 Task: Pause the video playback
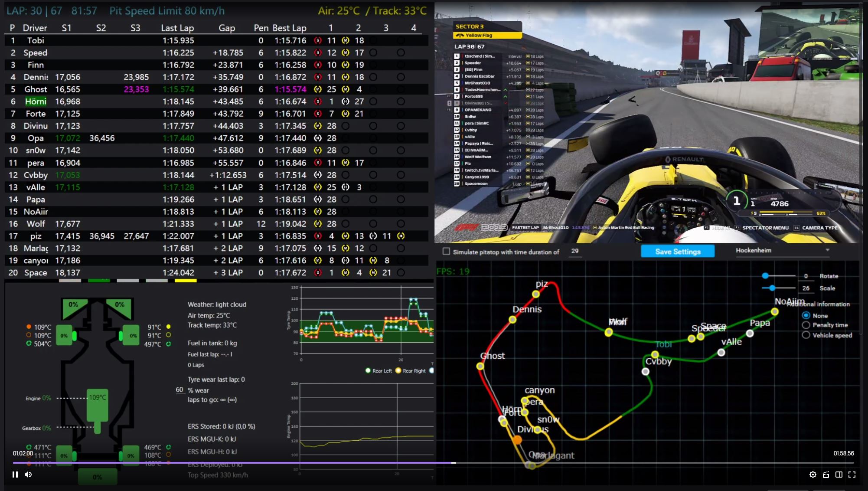[15, 475]
